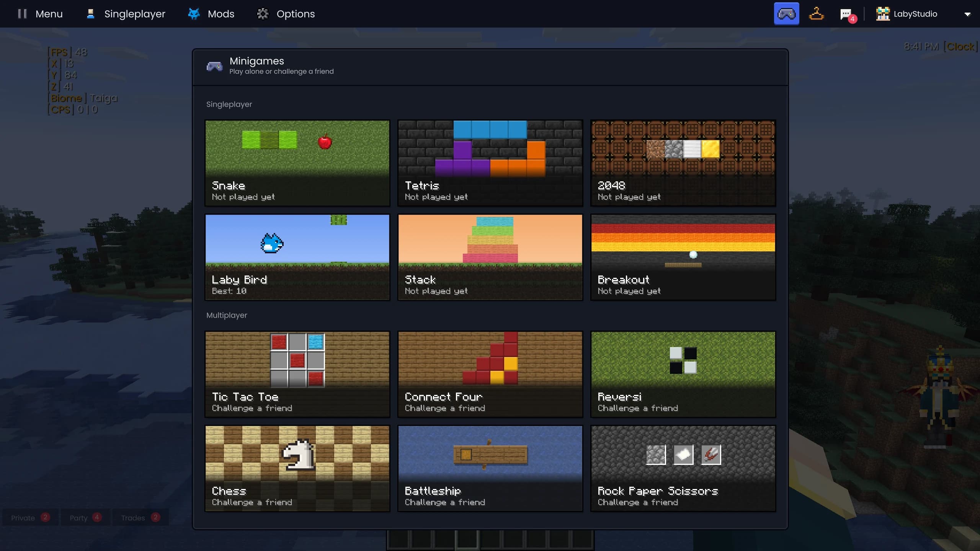Open the minigames controller icon in top bar

pos(786,14)
